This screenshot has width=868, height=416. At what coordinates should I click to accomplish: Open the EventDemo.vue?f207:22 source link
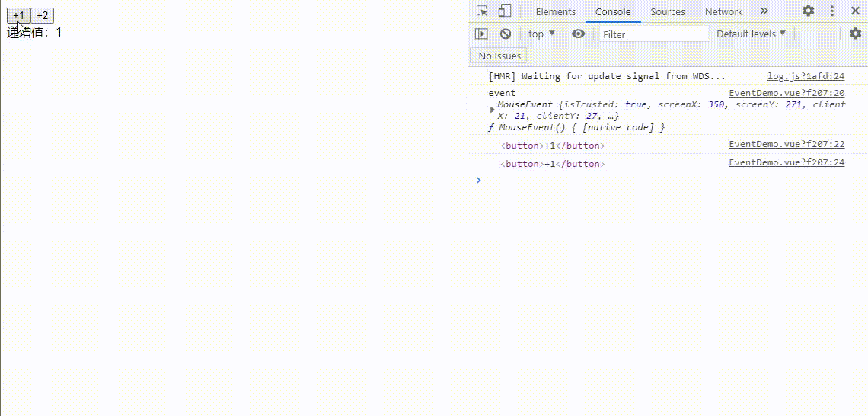(787, 144)
